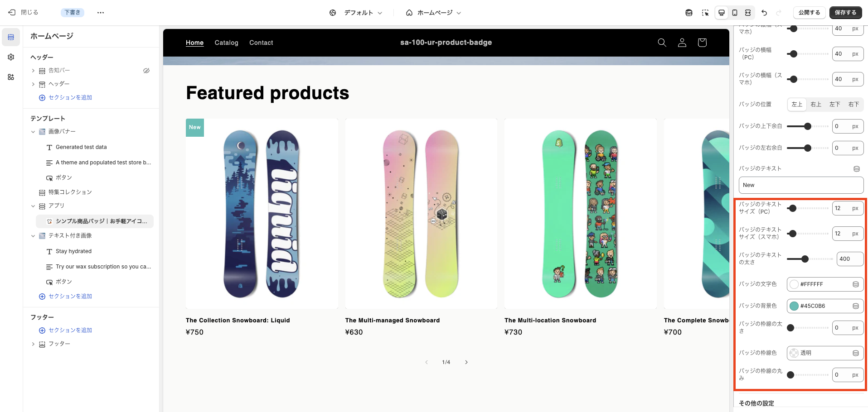Select 左下 badge position
Screen dimensions: 868x412
[834, 105]
